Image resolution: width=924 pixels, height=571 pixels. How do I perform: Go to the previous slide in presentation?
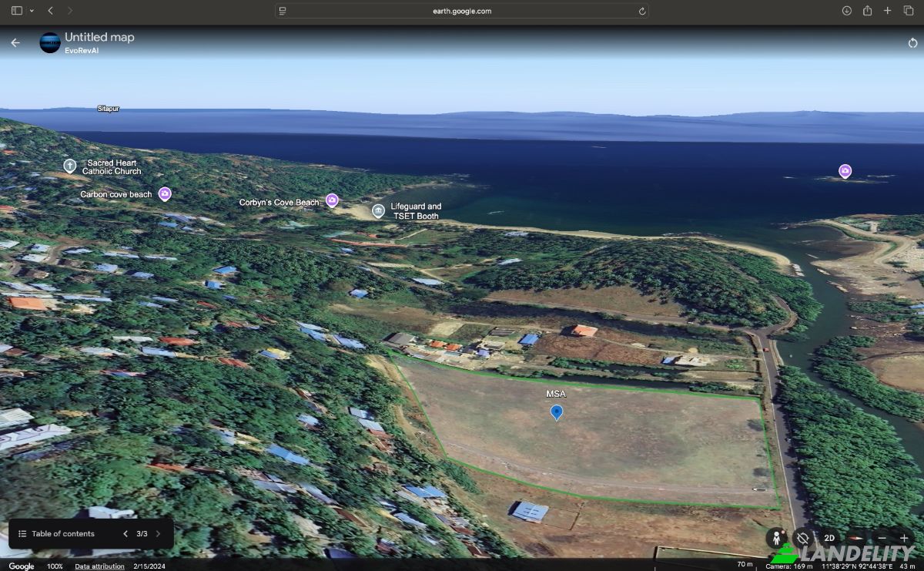[x=126, y=533]
